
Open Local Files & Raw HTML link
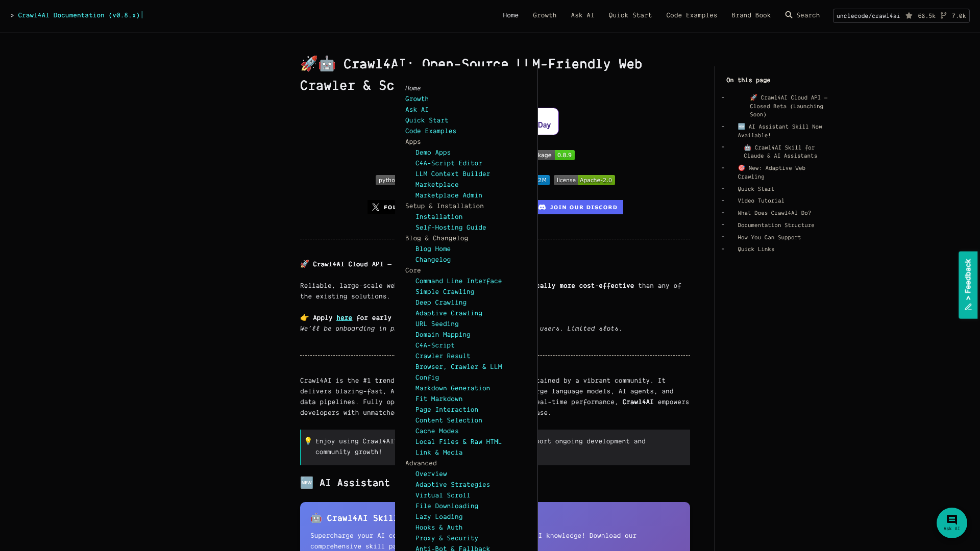tap(458, 442)
